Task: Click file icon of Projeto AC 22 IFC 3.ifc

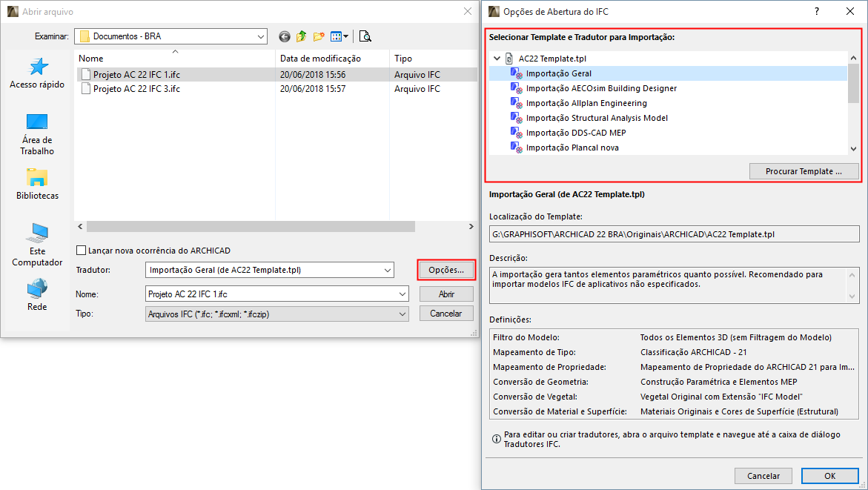Action: pos(86,89)
